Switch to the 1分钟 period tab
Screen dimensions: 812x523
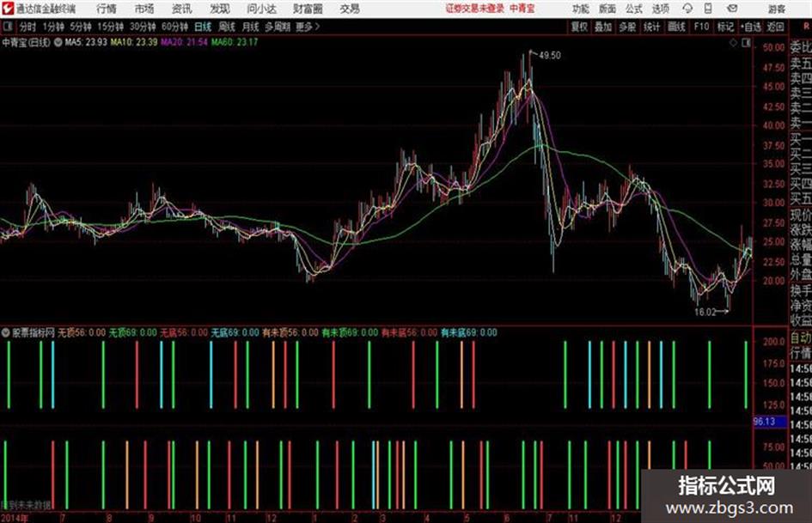[x=52, y=27]
